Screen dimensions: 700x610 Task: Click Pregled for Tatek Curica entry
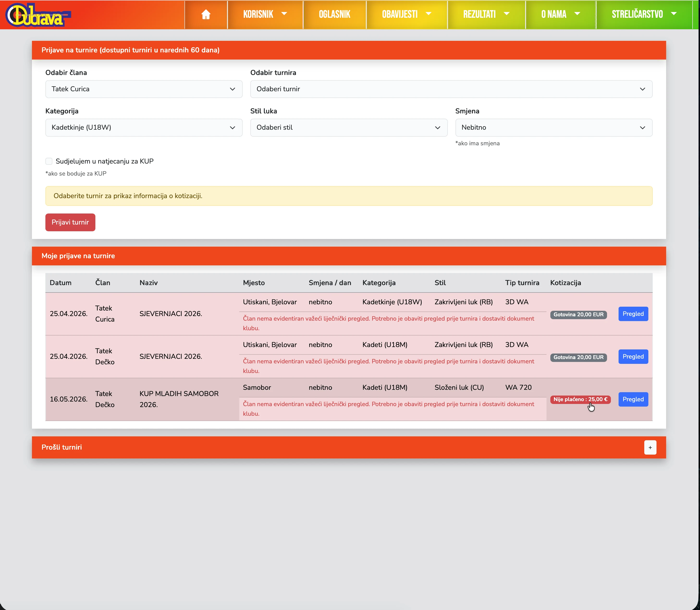pyautogui.click(x=632, y=314)
